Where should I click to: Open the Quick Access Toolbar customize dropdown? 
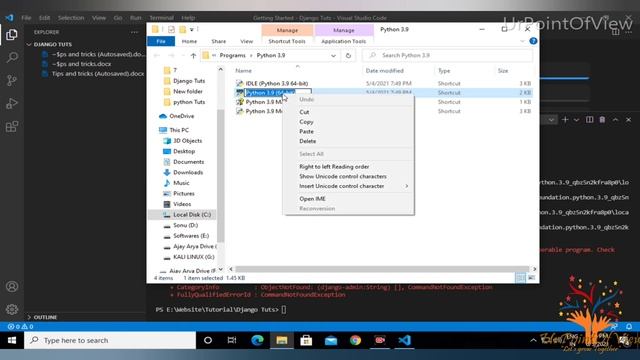192,29
